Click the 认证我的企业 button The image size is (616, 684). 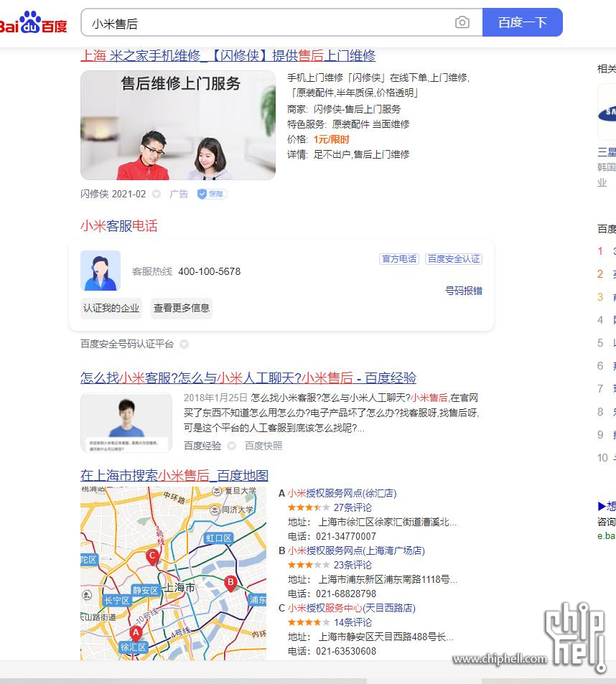tap(111, 308)
